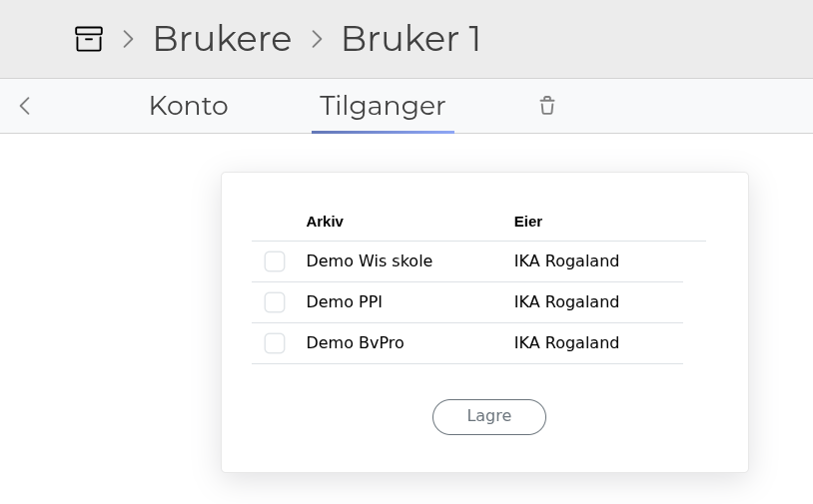Viewport: 813px width, 504px height.
Task: Open the Bruker 1 breadcrumb item
Action: tap(411, 39)
